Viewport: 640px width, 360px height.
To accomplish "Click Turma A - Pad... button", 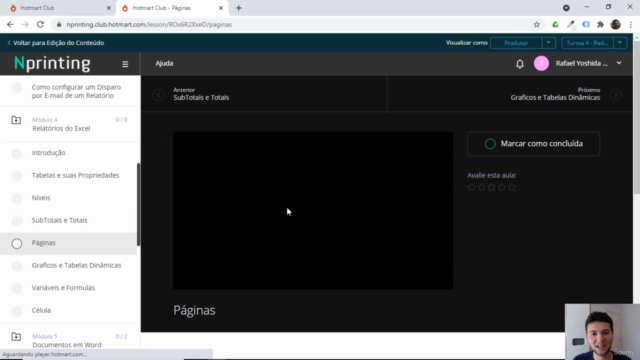I will (587, 43).
